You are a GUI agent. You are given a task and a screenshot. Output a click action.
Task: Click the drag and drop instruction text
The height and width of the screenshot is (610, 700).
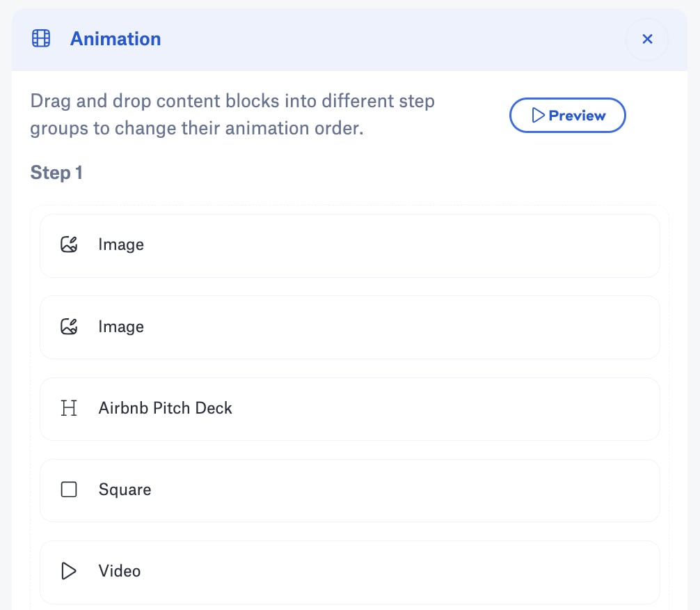click(x=232, y=115)
